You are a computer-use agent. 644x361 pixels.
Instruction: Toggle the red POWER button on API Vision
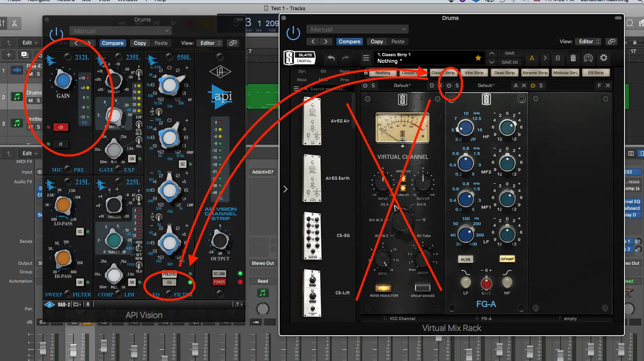click(219, 282)
